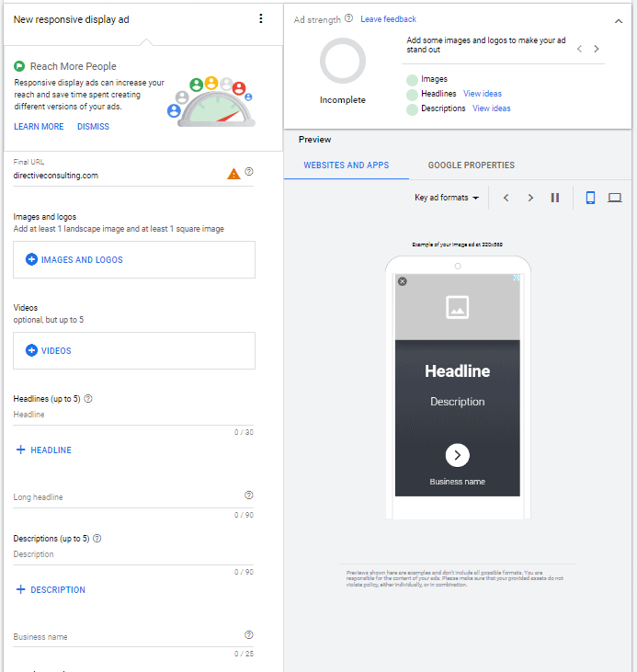Screen dimensions: 637x672
Task: Click the Reach More People flag icon
Action: (19, 66)
